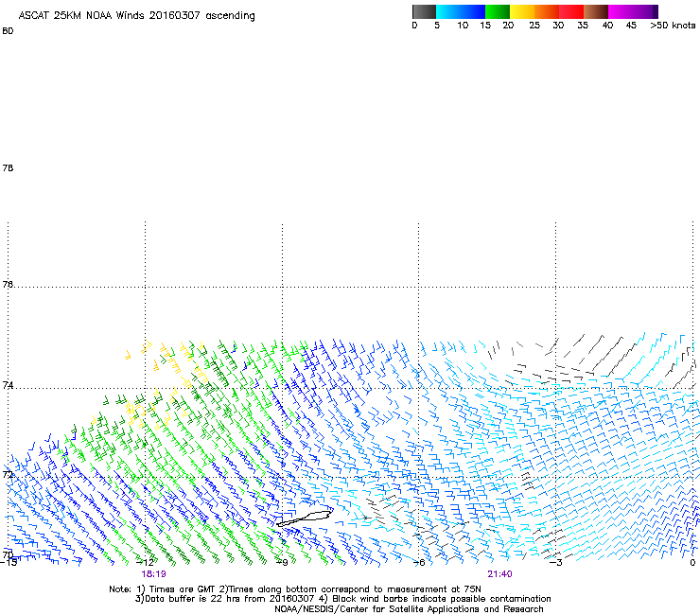Viewport: 700px width, 615px height.
Task: Click the '-15' longitude label
Action: (x=9, y=563)
